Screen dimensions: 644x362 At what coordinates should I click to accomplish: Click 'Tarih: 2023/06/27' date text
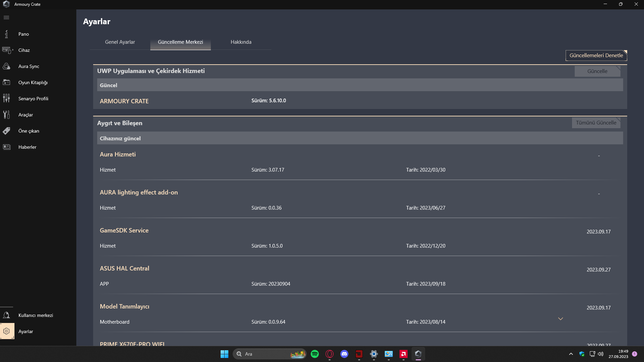pyautogui.click(x=426, y=208)
